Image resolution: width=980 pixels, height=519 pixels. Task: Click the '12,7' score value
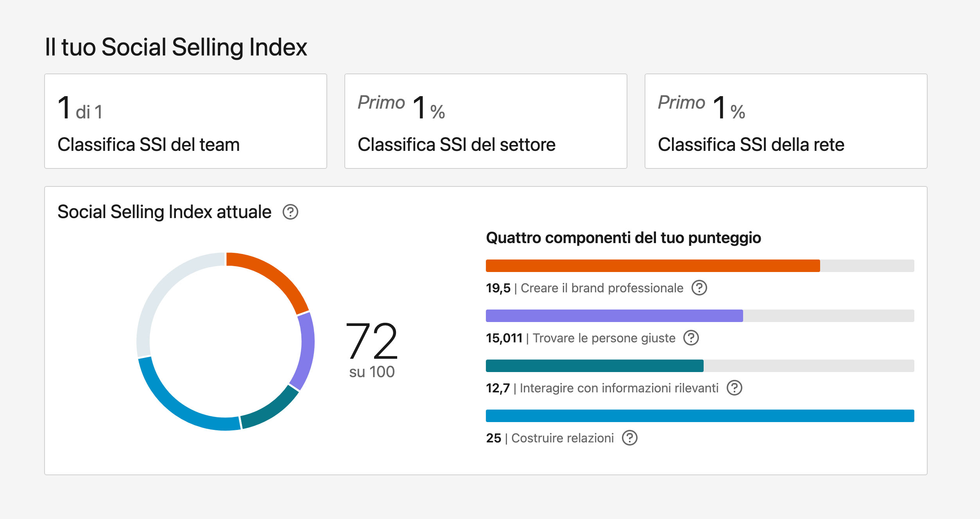tap(498, 388)
